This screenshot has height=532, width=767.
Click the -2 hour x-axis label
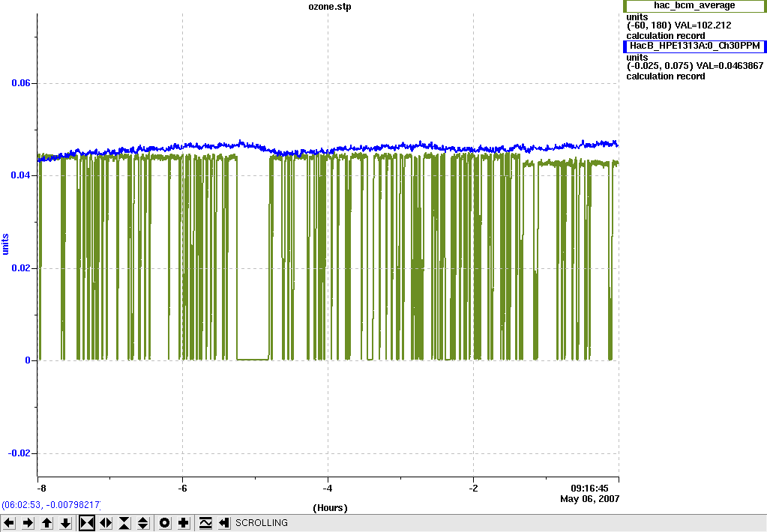click(x=473, y=489)
